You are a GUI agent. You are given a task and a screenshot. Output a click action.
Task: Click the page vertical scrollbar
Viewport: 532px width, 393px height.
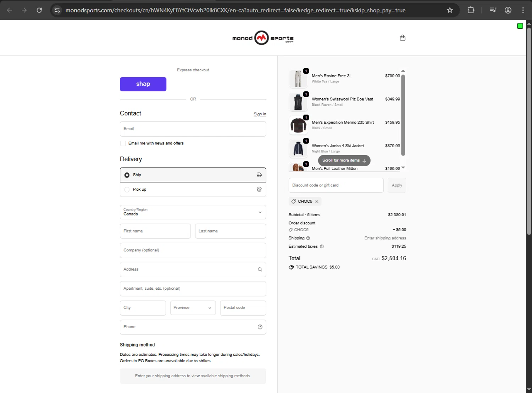click(x=529, y=131)
